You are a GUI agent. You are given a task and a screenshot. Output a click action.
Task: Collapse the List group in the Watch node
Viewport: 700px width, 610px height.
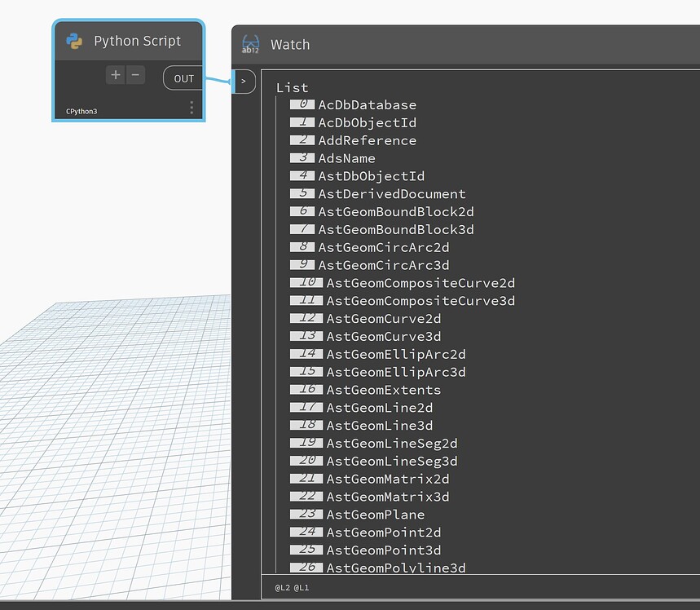(x=292, y=87)
